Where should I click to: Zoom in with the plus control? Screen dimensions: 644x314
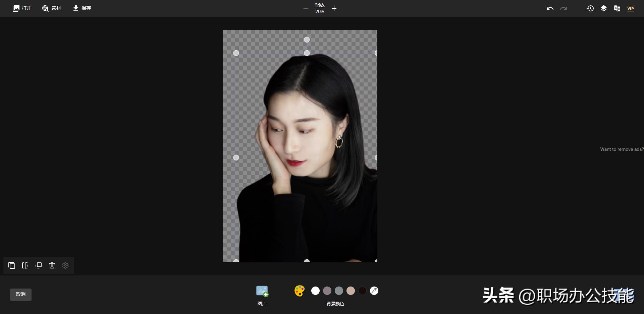click(x=334, y=8)
